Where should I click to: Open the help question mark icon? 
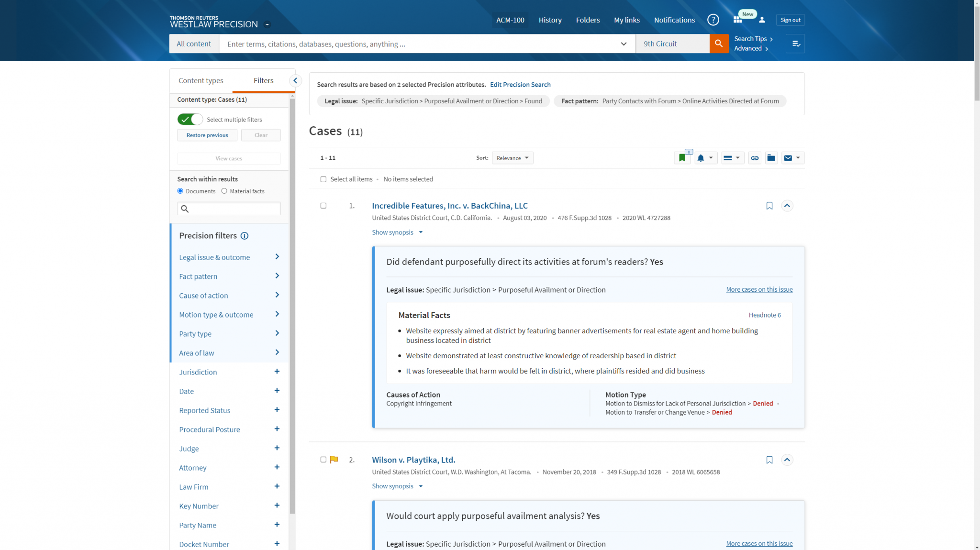pyautogui.click(x=713, y=20)
